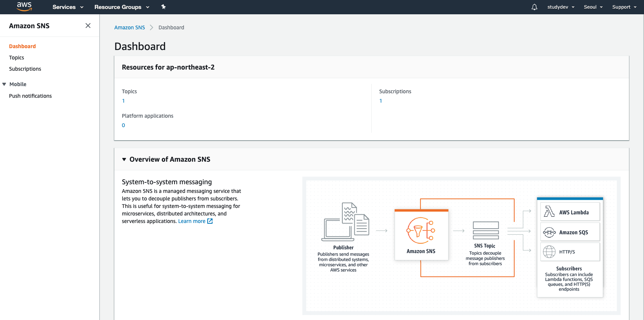This screenshot has height=320, width=644.
Task: Open the studydev account dropdown
Action: click(561, 7)
